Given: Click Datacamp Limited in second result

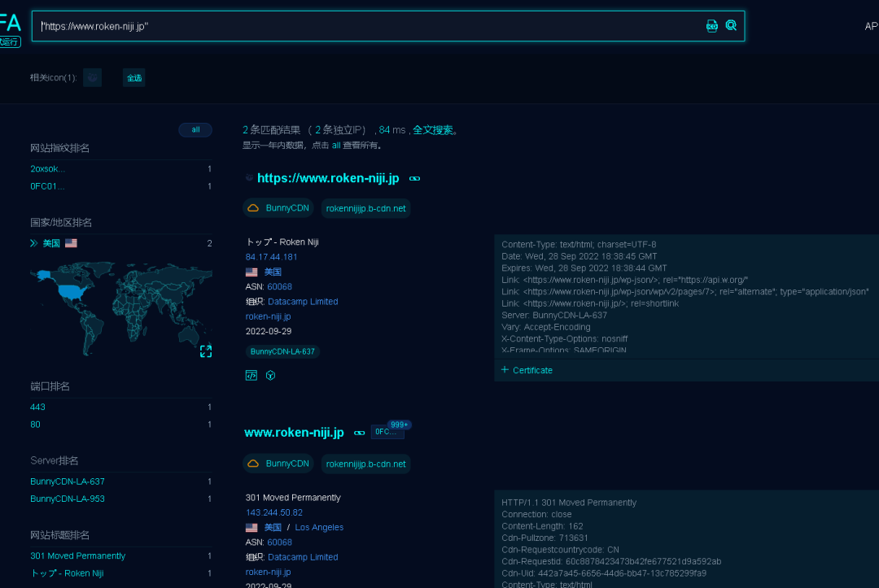Looking at the screenshot, I should pyautogui.click(x=303, y=556).
